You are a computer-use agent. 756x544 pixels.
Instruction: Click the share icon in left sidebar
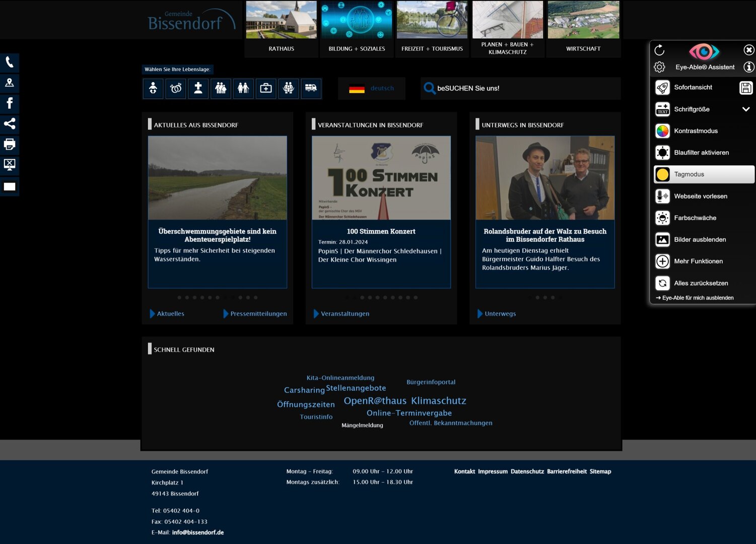pyautogui.click(x=9, y=124)
